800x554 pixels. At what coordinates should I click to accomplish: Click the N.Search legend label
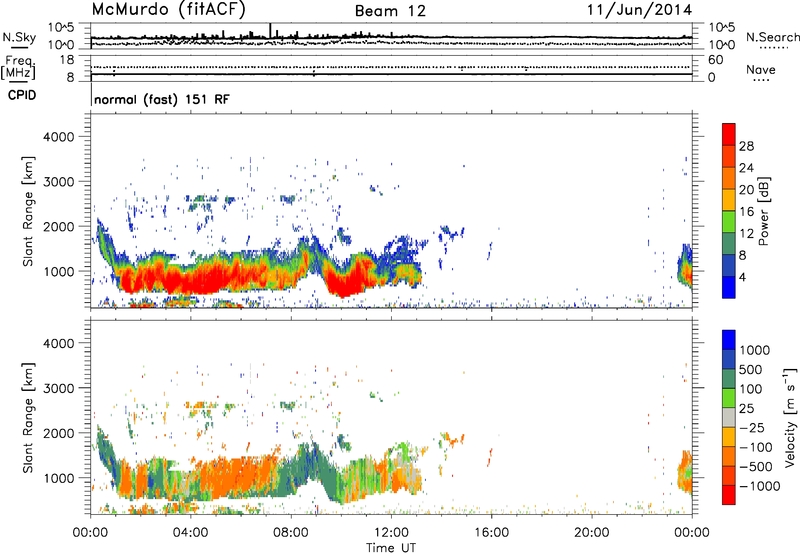click(772, 37)
